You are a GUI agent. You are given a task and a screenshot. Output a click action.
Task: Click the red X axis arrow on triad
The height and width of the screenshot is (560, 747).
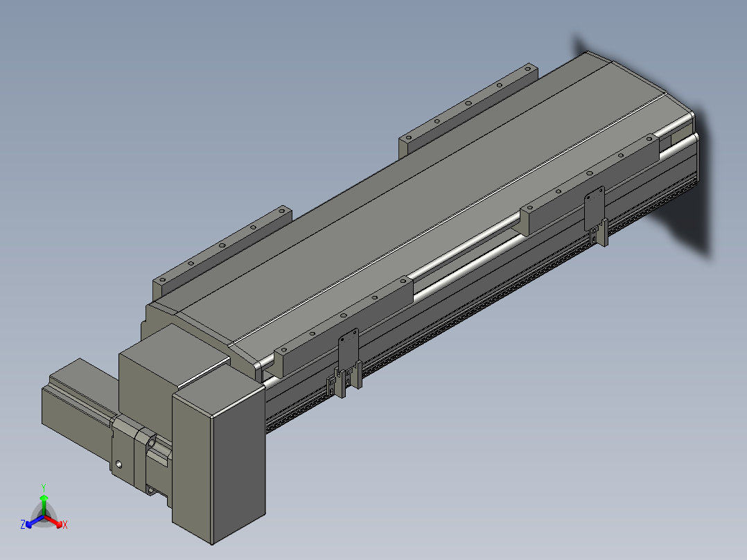tap(53, 521)
